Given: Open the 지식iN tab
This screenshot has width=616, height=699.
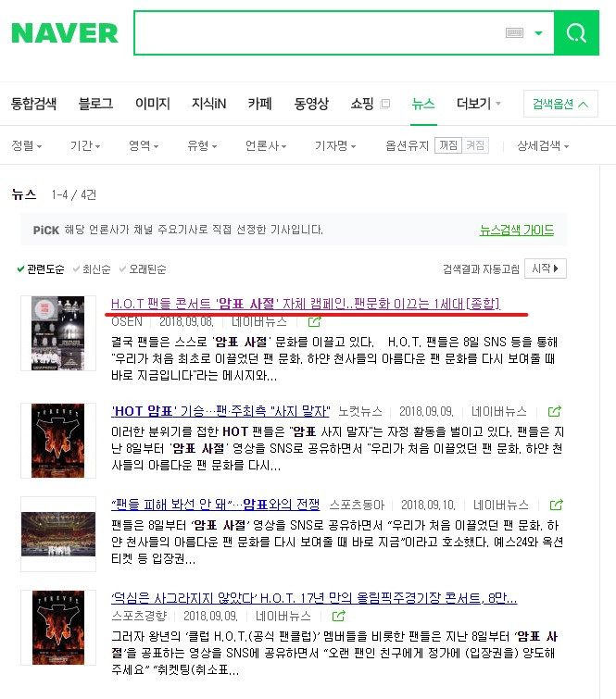Looking at the screenshot, I should 208,104.
